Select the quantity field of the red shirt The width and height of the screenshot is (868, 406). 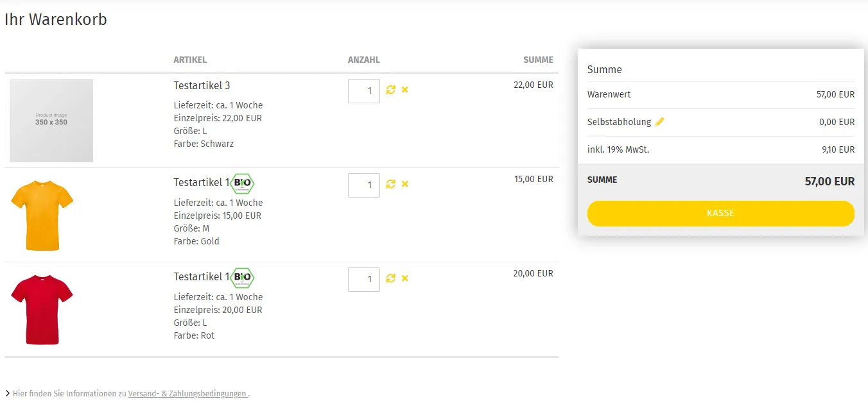click(364, 280)
